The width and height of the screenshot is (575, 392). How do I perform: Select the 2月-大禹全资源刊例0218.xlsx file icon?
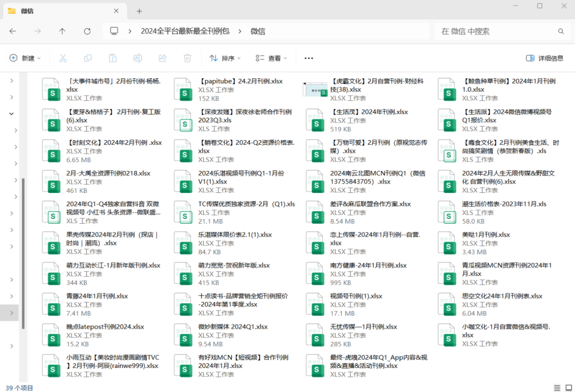(51, 182)
